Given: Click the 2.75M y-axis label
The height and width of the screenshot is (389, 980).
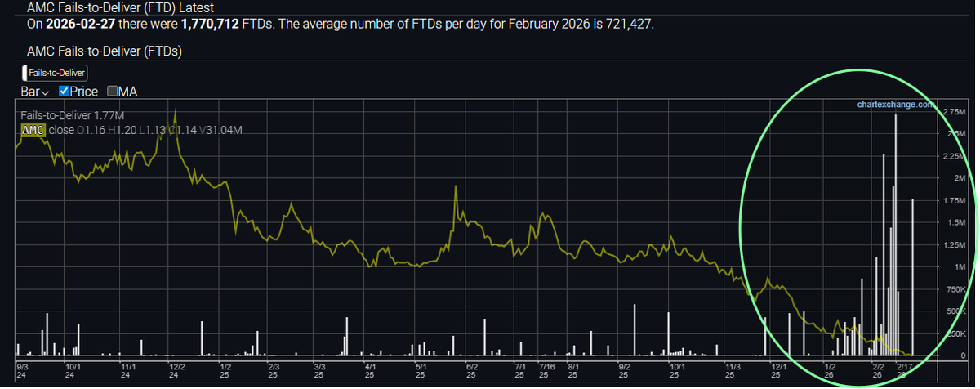Looking at the screenshot, I should pyautogui.click(x=954, y=111).
